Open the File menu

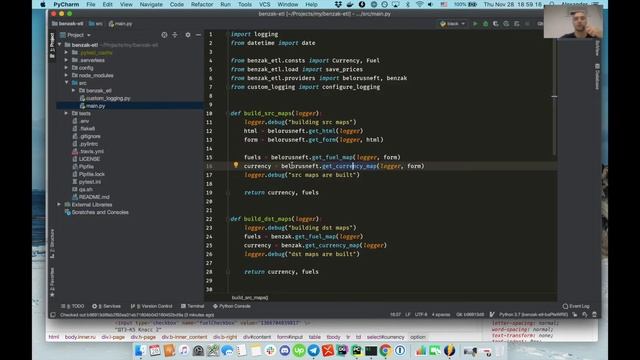(x=91, y=4)
